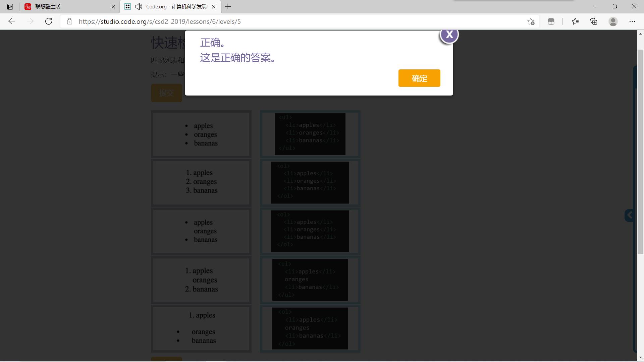Confirm with the orange 确定 button
The width and height of the screenshot is (644, 362).
[419, 78]
